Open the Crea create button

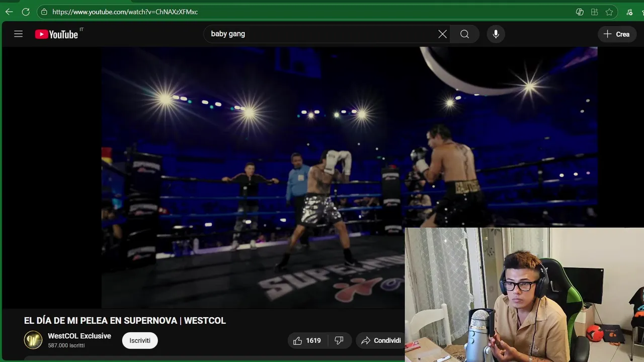617,34
